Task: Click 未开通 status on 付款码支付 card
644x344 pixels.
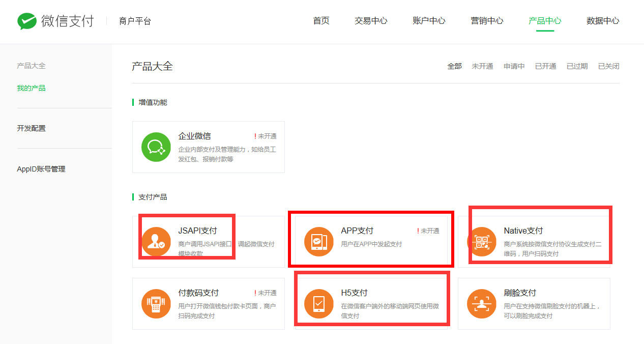Action: pos(266,293)
